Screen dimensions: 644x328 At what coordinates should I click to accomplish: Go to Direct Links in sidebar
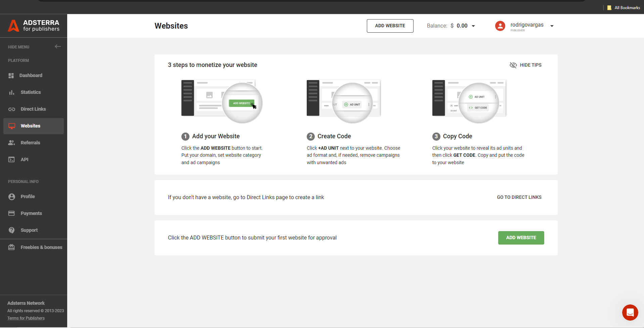tap(34, 109)
